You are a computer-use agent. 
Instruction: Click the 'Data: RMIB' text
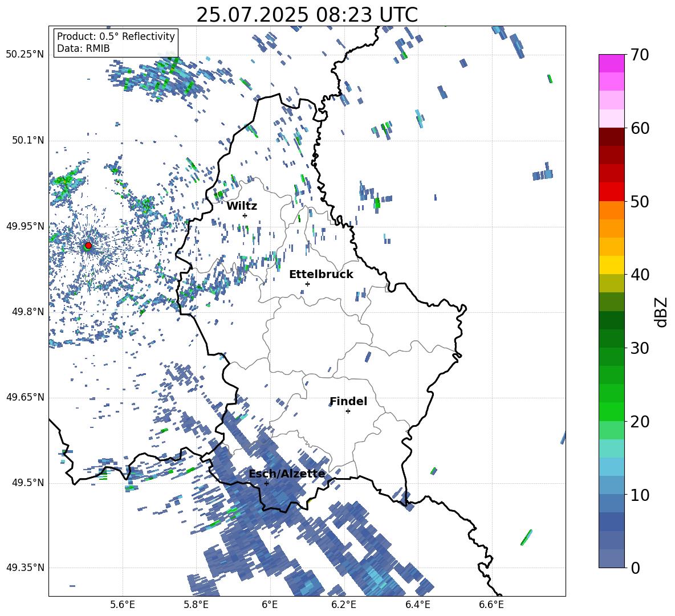pyautogui.click(x=83, y=48)
